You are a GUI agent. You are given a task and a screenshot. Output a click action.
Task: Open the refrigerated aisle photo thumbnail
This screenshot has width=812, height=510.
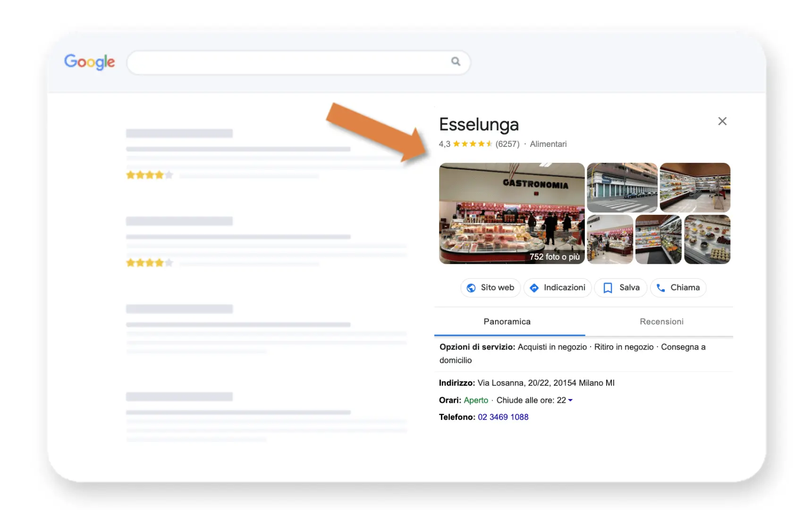click(x=695, y=187)
